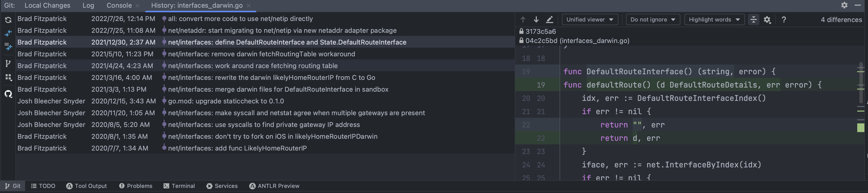This screenshot has width=868, height=193.
Task: Click the Jump to Source pencil icon
Action: [550, 19]
